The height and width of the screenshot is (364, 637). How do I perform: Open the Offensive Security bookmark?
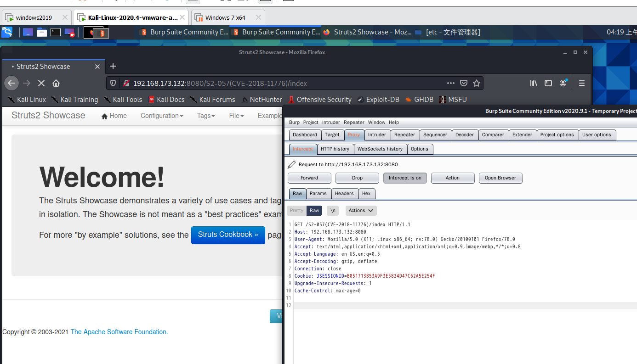click(319, 99)
